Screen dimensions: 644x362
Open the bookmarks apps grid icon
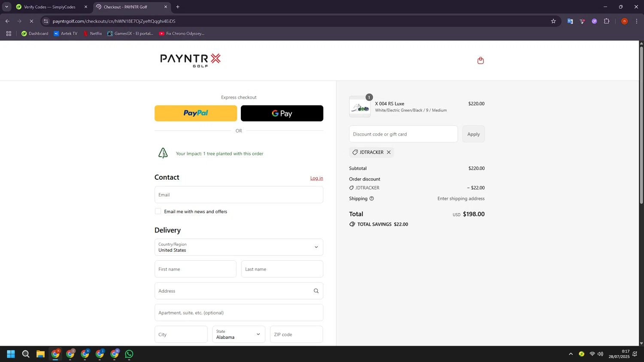pos(9,33)
